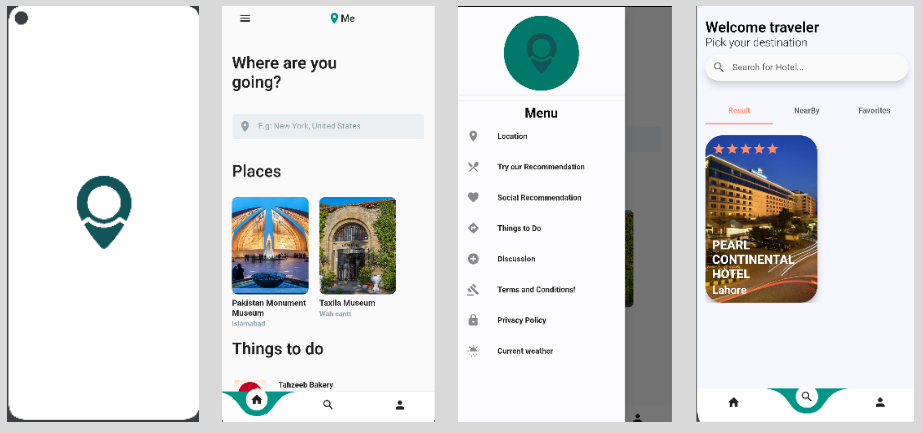Tap the 'Me' location pin icon
Viewport: 923px width, 433px height.
point(334,18)
